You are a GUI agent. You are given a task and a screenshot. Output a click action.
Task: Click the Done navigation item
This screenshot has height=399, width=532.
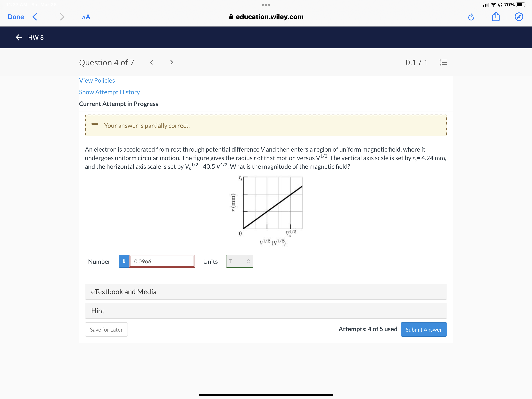click(16, 17)
